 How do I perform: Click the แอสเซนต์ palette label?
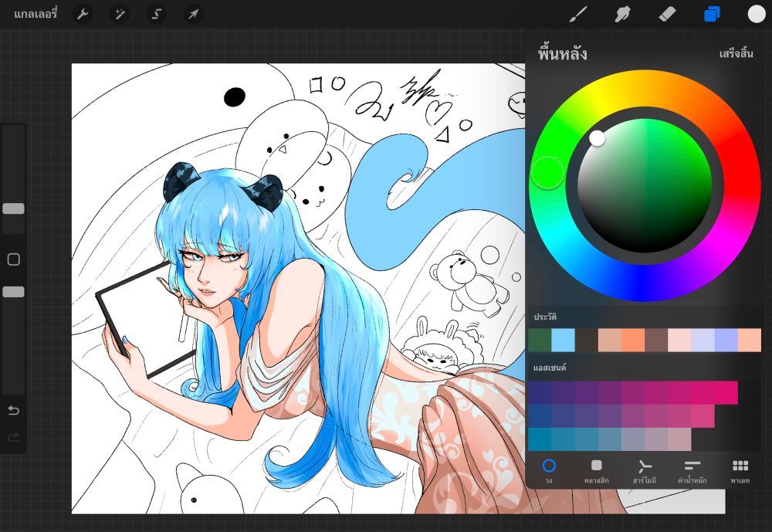(x=550, y=368)
